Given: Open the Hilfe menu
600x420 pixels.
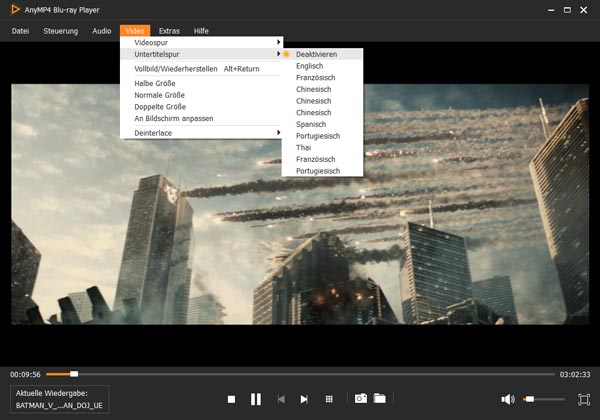Looking at the screenshot, I should (201, 31).
